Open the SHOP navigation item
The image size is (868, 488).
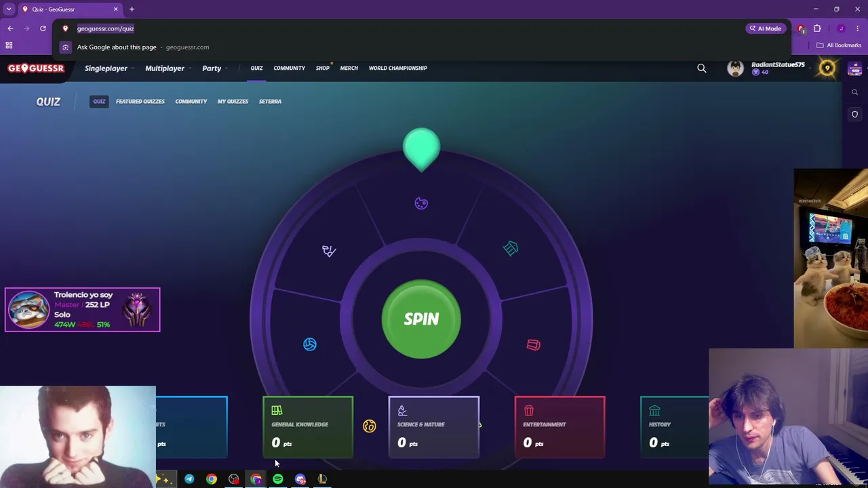(x=323, y=68)
